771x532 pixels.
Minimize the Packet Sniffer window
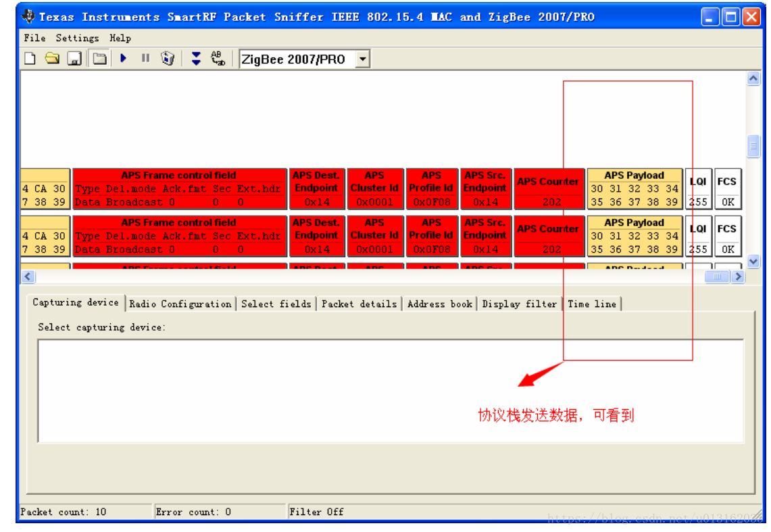pyautogui.click(x=710, y=17)
